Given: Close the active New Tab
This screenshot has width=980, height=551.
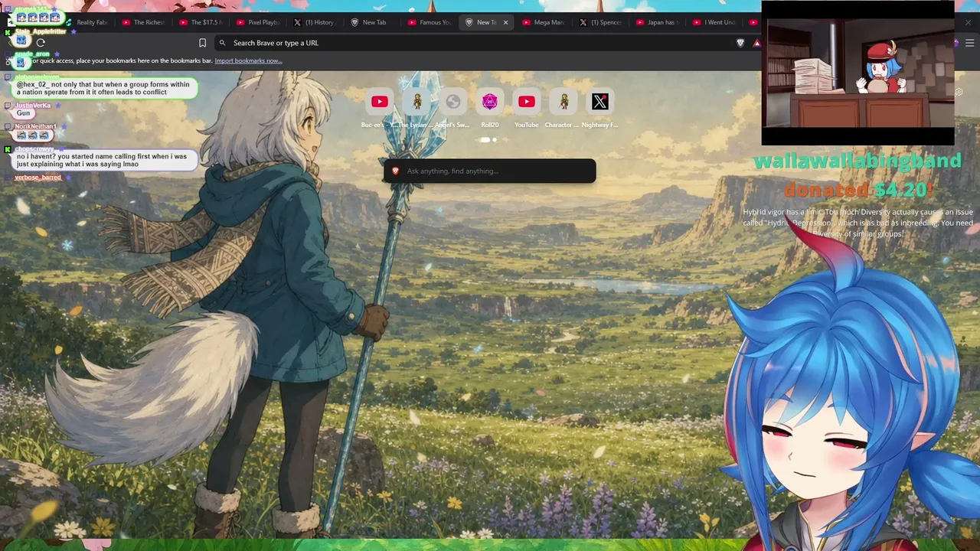Looking at the screenshot, I should click(x=505, y=22).
